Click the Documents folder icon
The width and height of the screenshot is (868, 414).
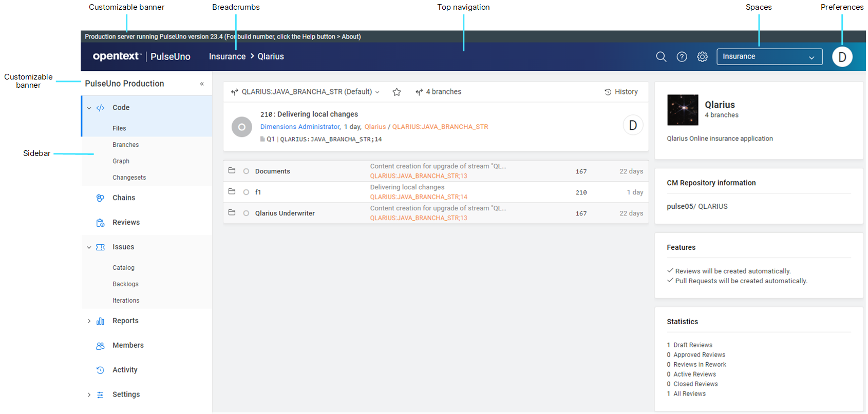click(232, 170)
